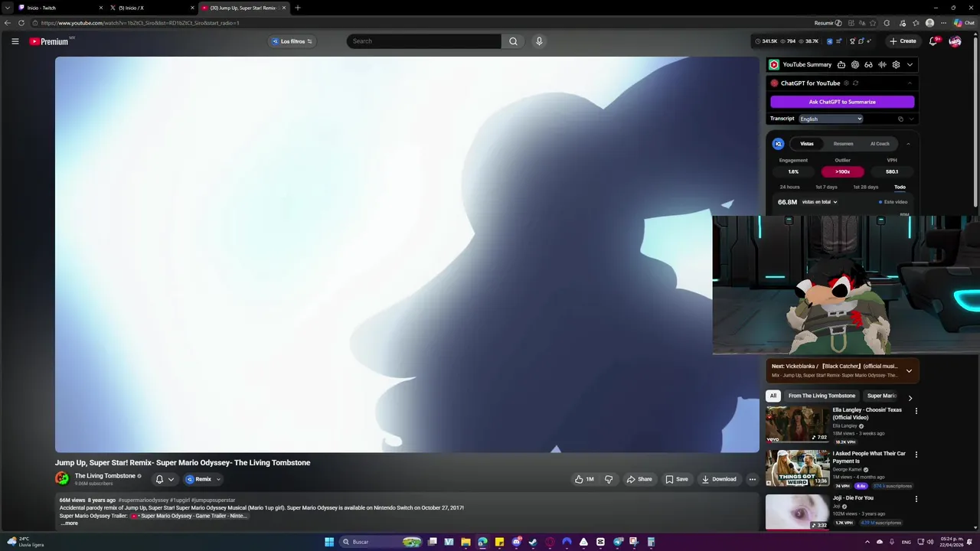Open the YouTube guide hamburger menu
Screen dimensions: 980x551
(15, 41)
